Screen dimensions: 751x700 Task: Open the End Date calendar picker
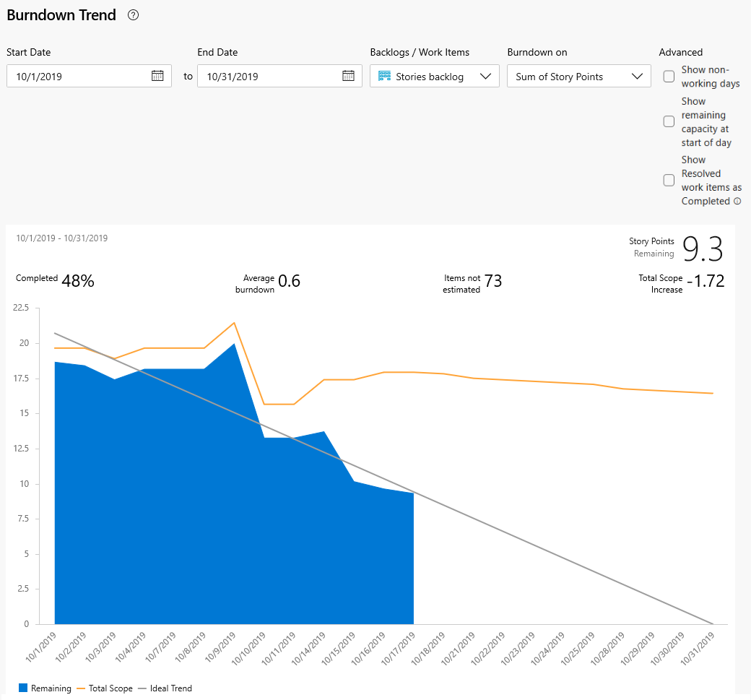348,76
